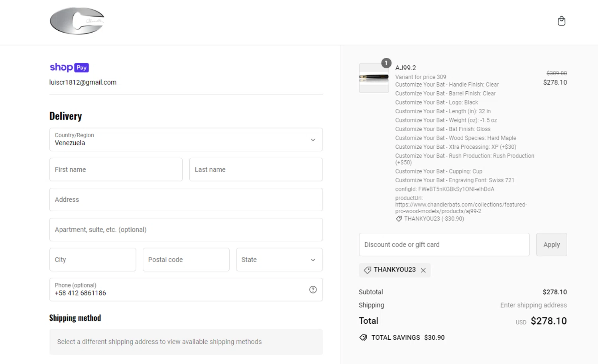Viewport: 598px width, 364px height.
Task: Select the Apartment, suite field
Action: pos(186,230)
